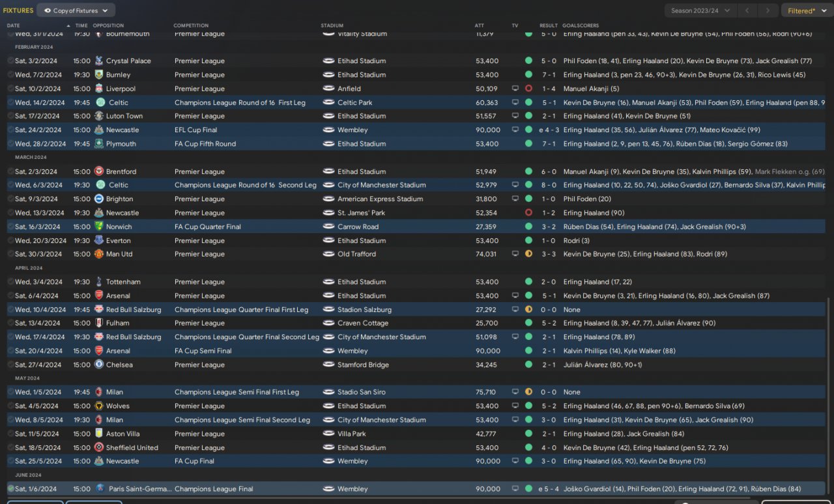The width and height of the screenshot is (834, 504).
Task: Select the stadium icon beside Stadio San Siro
Action: (328, 392)
